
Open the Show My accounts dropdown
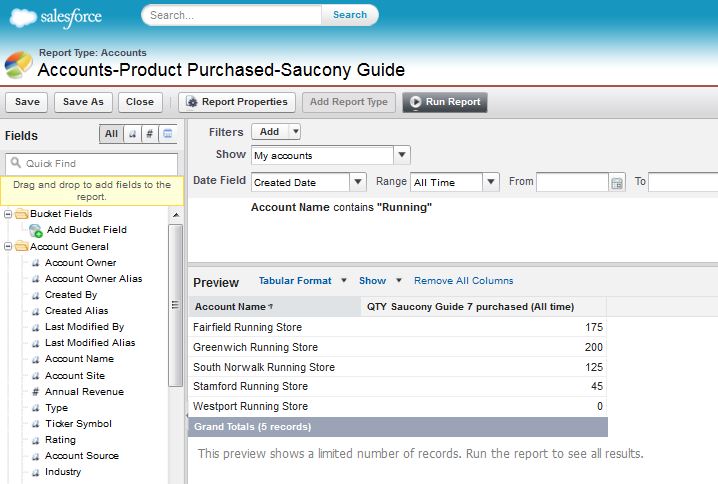click(x=402, y=155)
